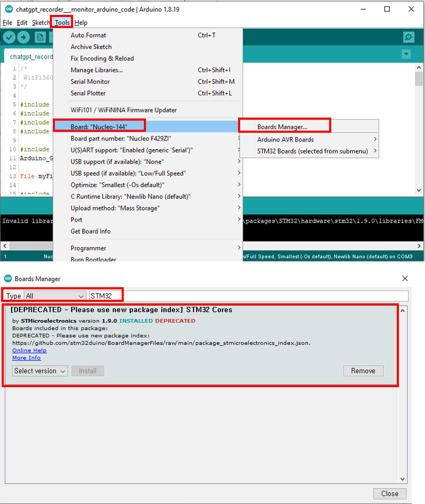Expand STM32 Boards submenu
425x504 pixels.
(x=309, y=151)
